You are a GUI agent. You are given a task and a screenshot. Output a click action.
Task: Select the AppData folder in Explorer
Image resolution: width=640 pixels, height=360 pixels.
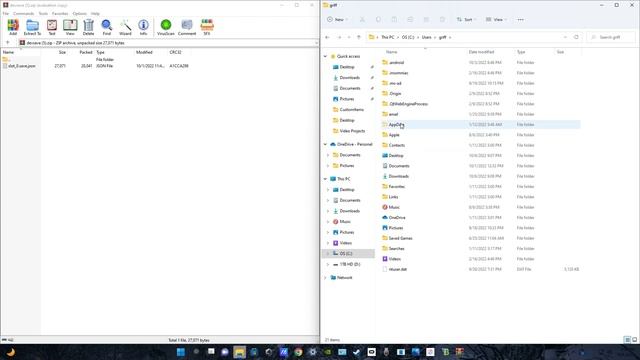(x=481, y=124)
